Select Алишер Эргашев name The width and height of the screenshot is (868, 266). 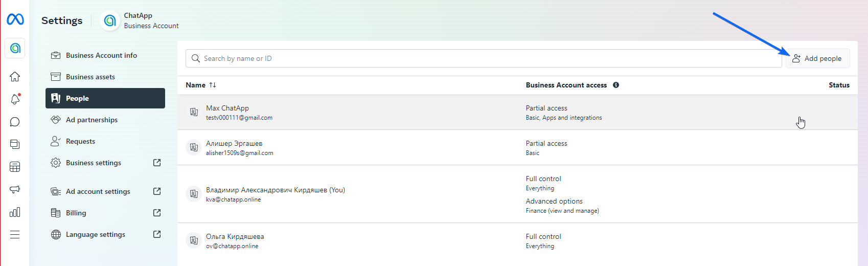click(234, 143)
